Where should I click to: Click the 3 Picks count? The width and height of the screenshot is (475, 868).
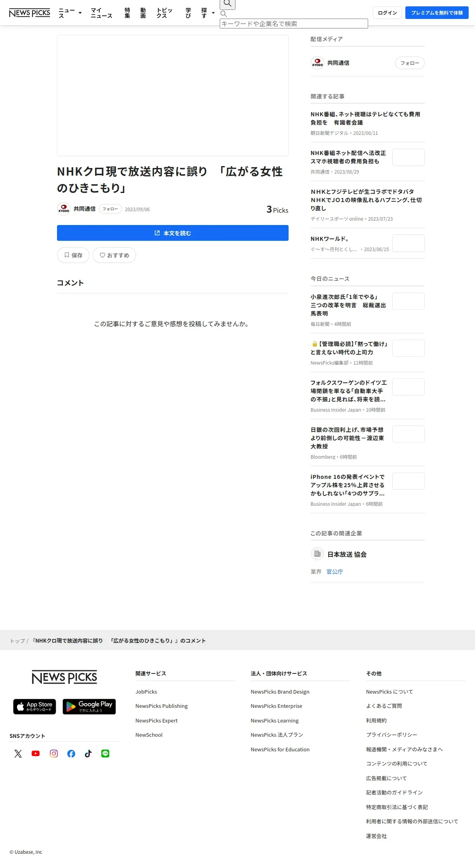coord(277,210)
